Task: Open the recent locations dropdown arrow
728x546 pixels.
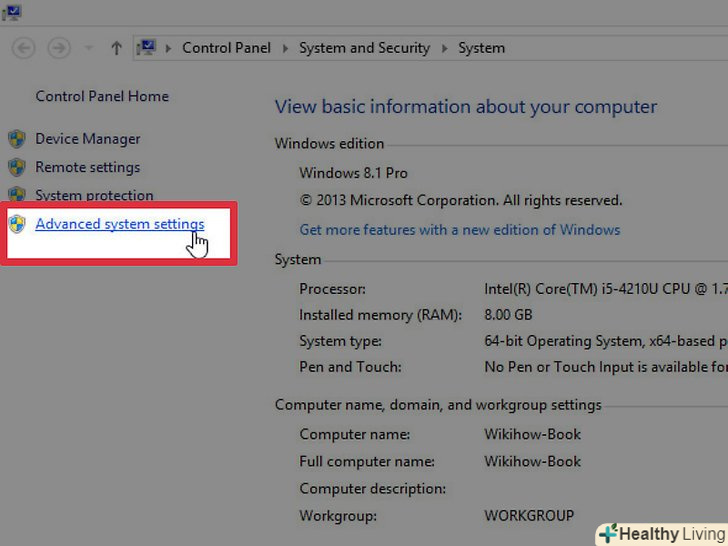Action: (89, 48)
